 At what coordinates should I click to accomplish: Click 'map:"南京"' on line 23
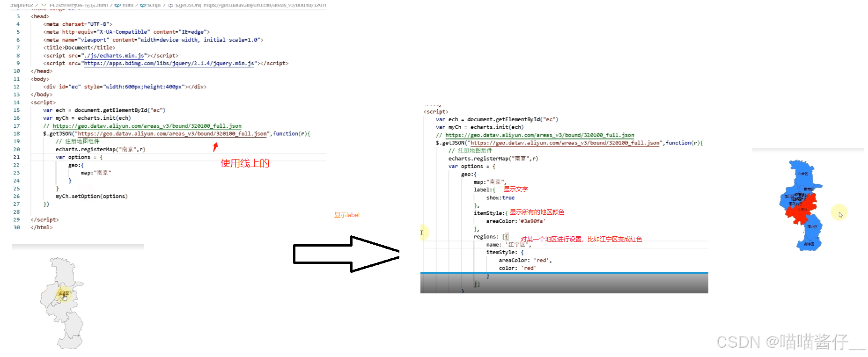[x=96, y=173]
